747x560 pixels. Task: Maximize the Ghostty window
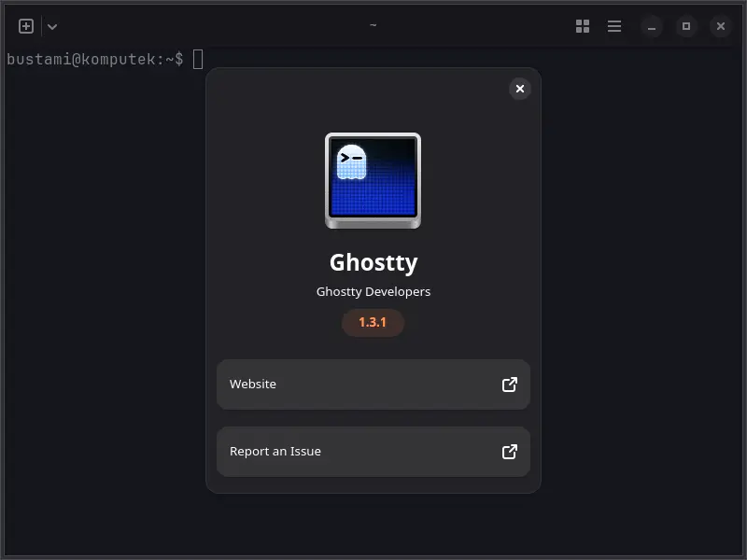coord(686,26)
